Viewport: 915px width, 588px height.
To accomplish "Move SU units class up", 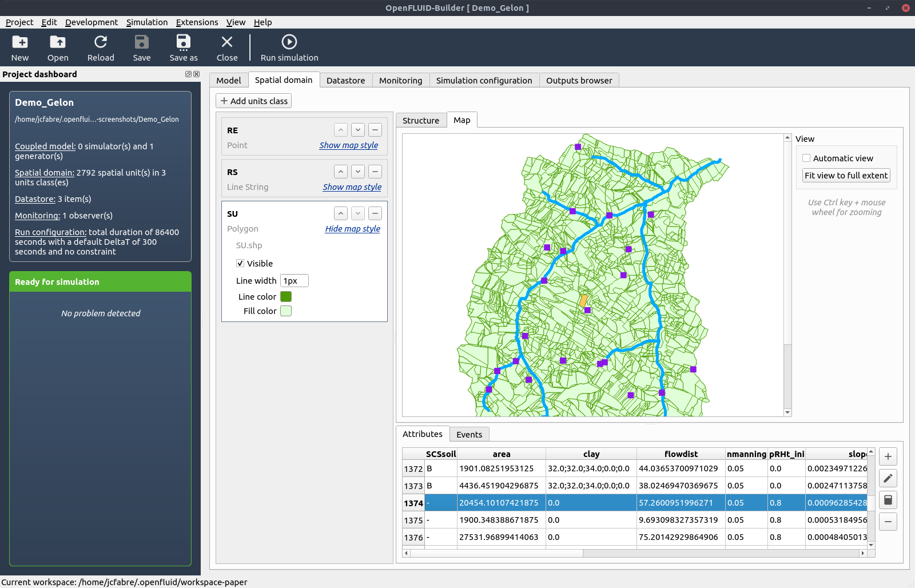I will [x=341, y=213].
